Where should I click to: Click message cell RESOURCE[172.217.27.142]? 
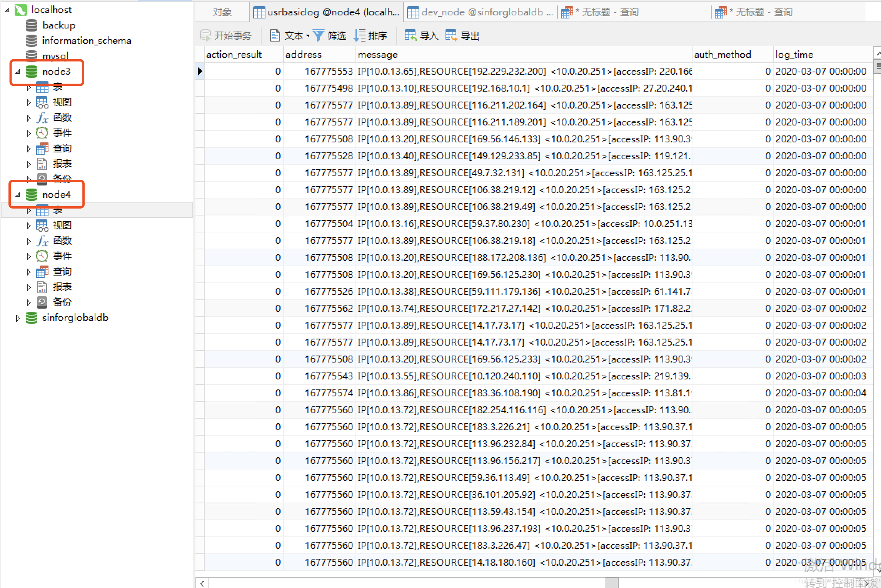click(524, 308)
